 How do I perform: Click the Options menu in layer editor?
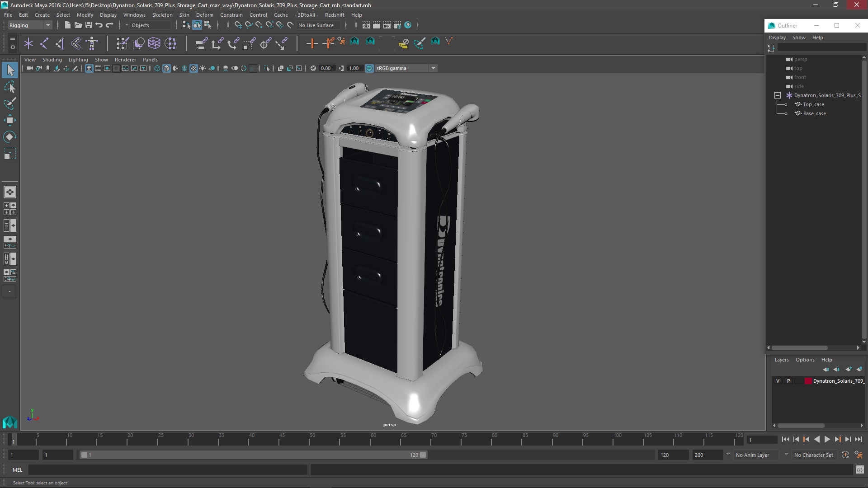pos(805,360)
